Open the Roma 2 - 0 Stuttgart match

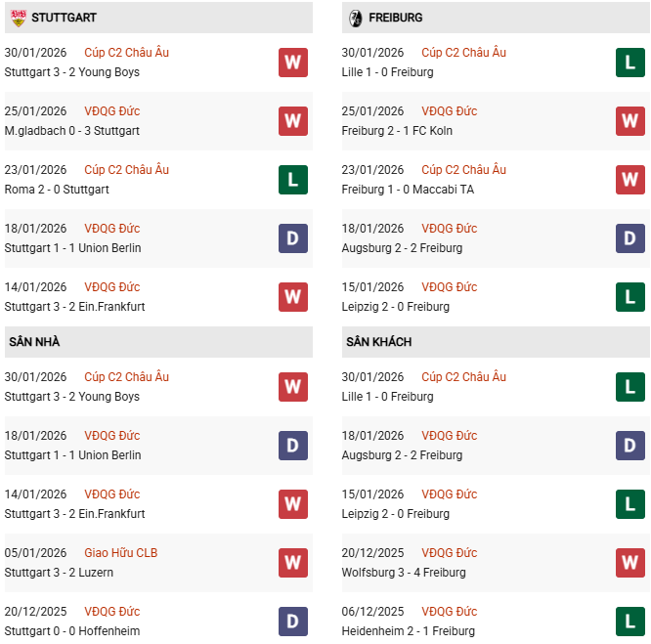click(57, 190)
